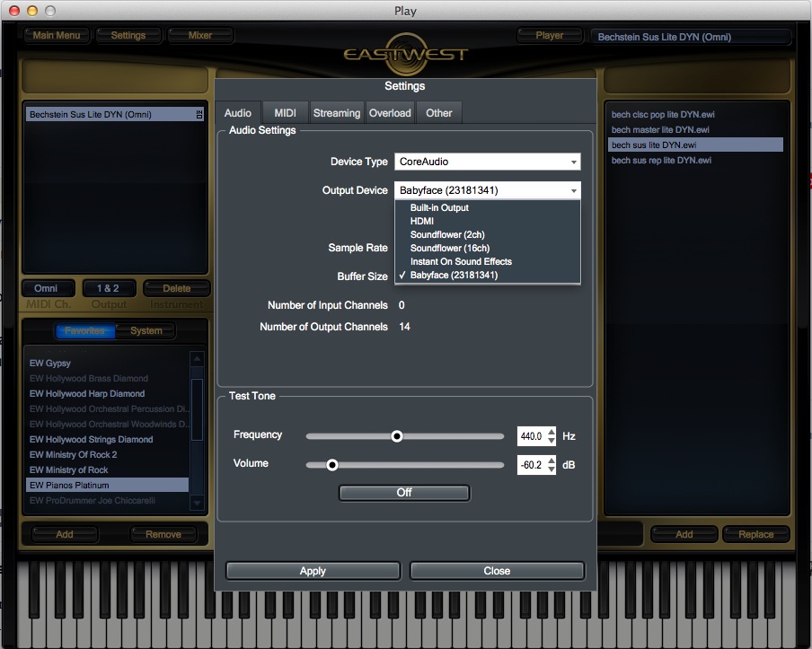Image resolution: width=812 pixels, height=649 pixels.
Task: Replace instrument with selected file
Action: [756, 534]
